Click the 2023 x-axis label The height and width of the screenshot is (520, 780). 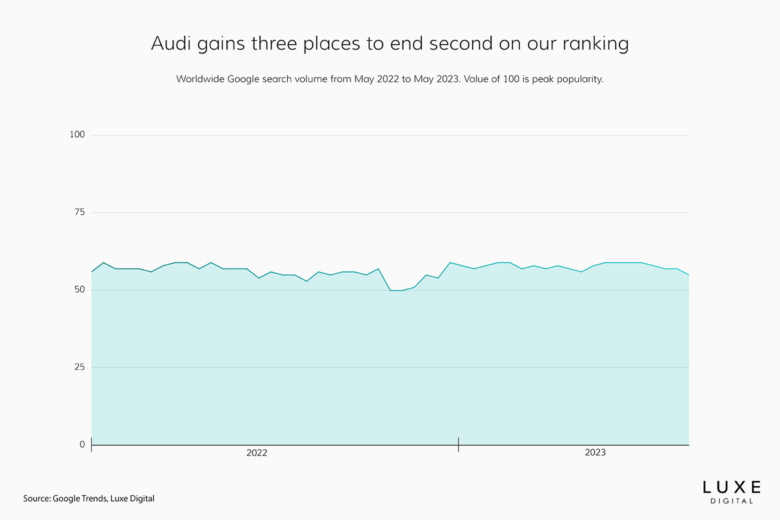595,452
